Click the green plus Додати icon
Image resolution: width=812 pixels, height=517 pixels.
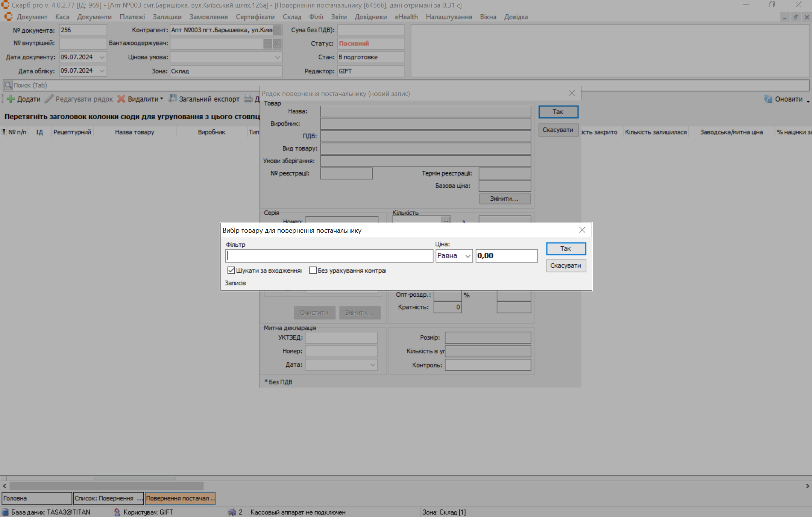(x=11, y=99)
